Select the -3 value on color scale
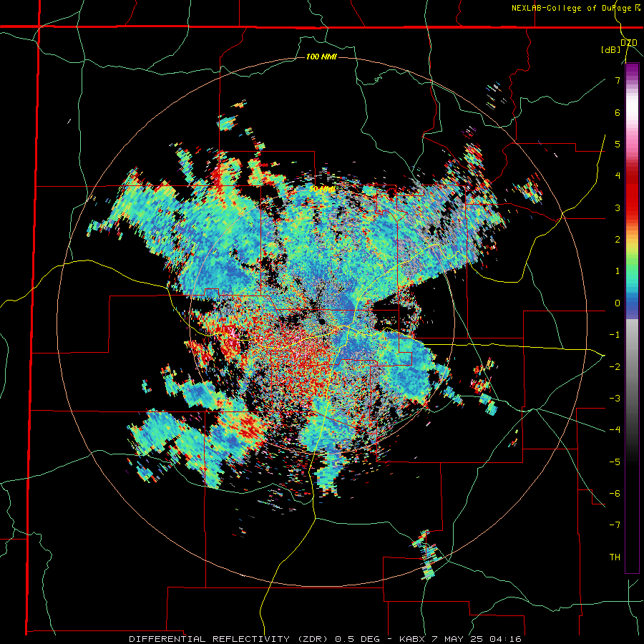The image size is (644, 644). (615, 399)
